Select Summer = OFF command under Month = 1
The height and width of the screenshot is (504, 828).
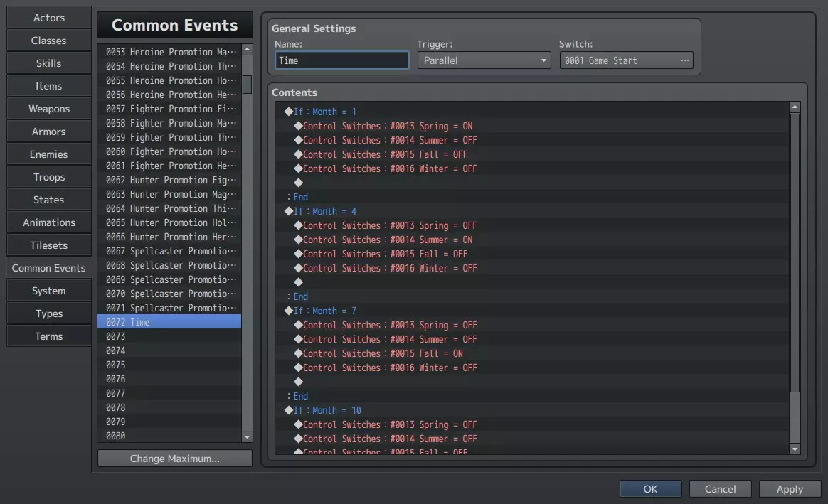(x=532, y=140)
